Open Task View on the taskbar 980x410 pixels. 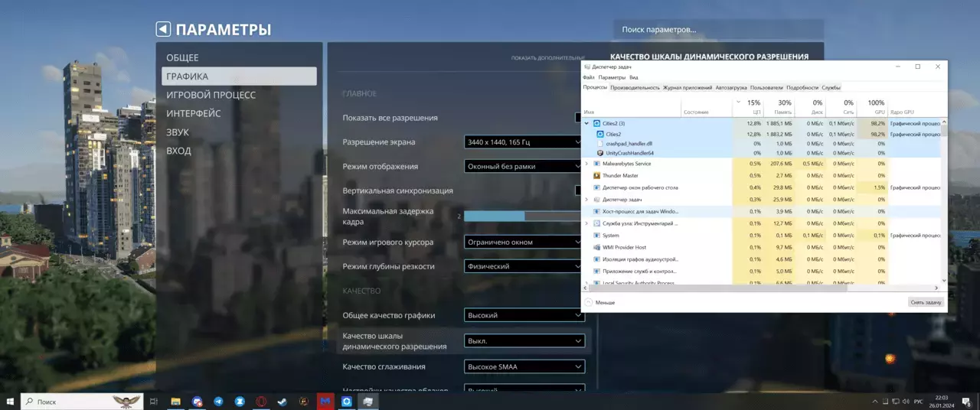tap(153, 402)
